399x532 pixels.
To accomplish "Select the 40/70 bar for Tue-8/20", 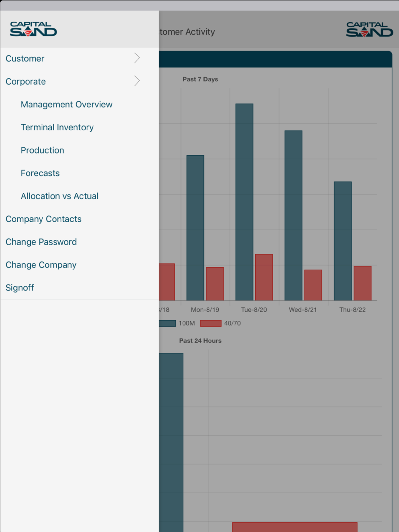I will 264,277.
